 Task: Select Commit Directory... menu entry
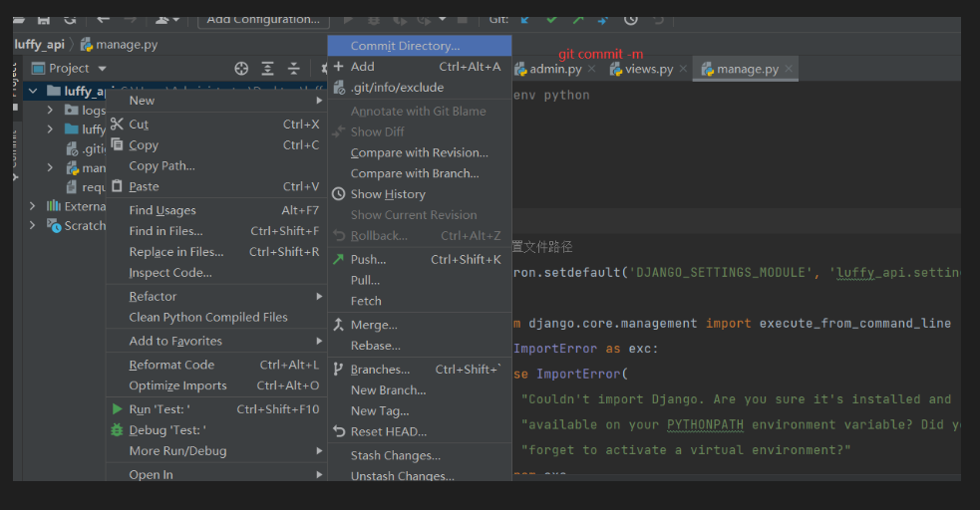(x=405, y=46)
